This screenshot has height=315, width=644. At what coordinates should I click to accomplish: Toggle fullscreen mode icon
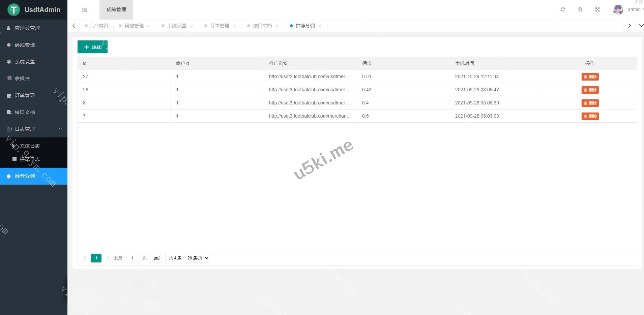pos(597,10)
